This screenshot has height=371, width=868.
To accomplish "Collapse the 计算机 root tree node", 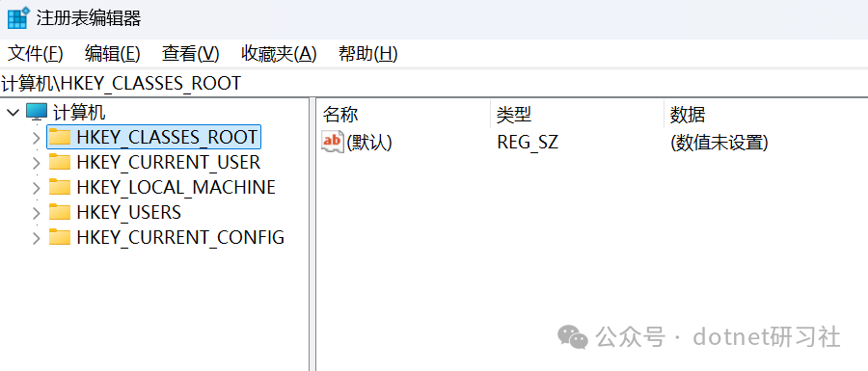I will [x=13, y=113].
